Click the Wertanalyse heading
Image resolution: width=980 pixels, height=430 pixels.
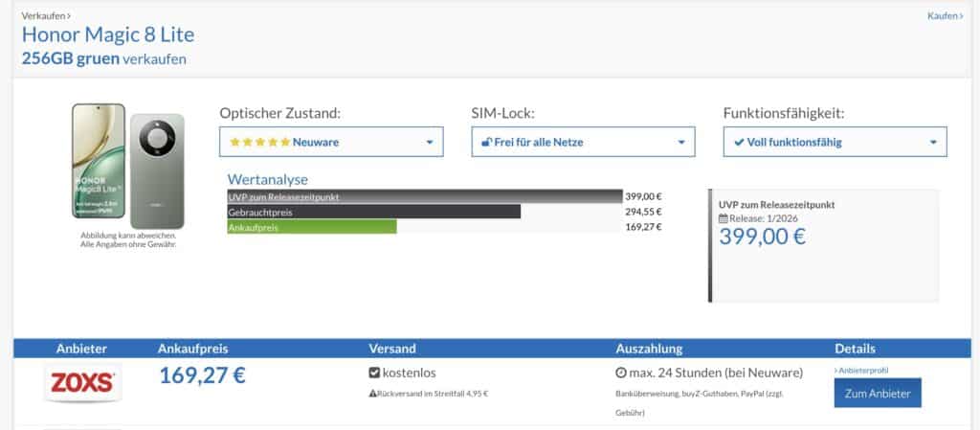pos(268,179)
